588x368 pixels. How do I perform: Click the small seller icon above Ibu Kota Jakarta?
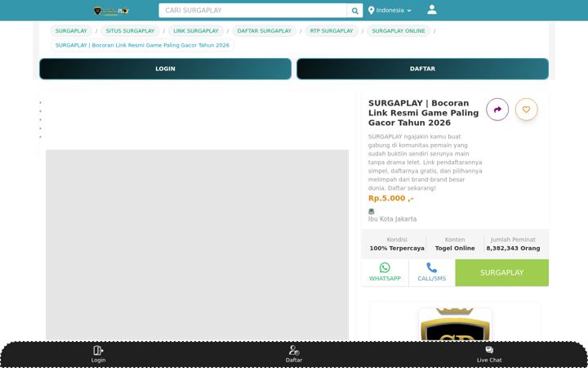[372, 212]
